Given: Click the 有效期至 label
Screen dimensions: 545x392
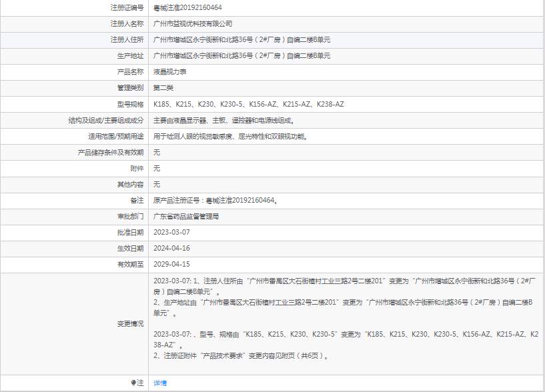Looking at the screenshot, I should coord(130,264).
